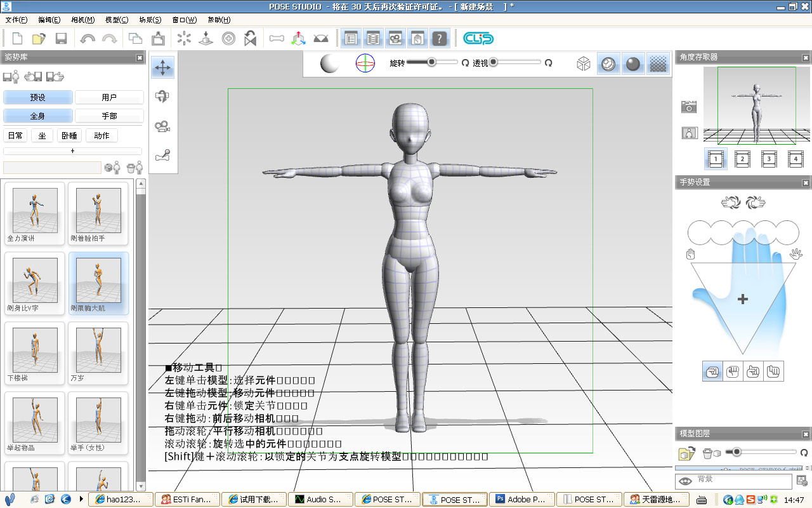Viewport: 812px width, 508px height.
Task: Select the camera tool in the vertical toolbar
Action: (163, 126)
